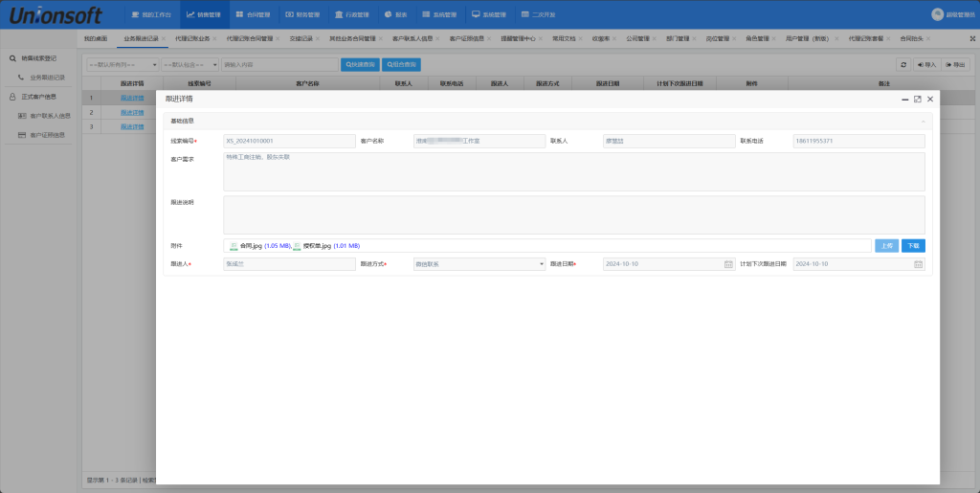980x493 pixels.
Task: Close the 公司管理 tab
Action: click(x=655, y=38)
